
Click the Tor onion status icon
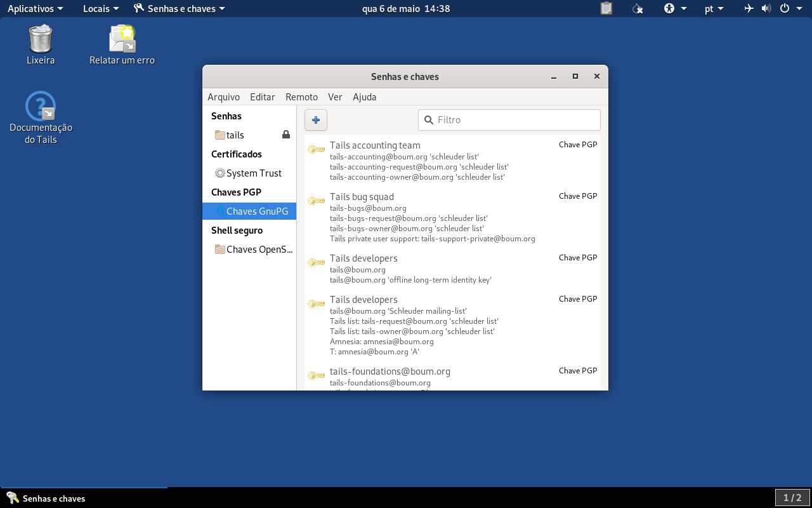[x=638, y=9]
